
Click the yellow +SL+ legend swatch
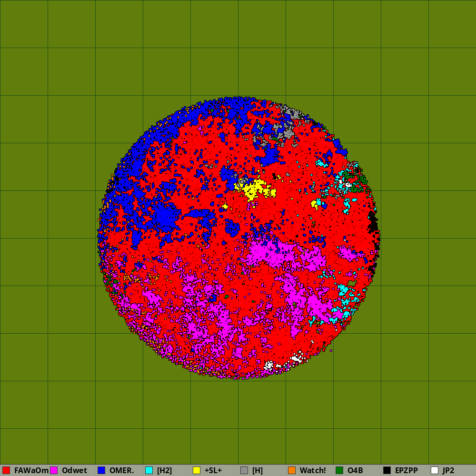197,470
